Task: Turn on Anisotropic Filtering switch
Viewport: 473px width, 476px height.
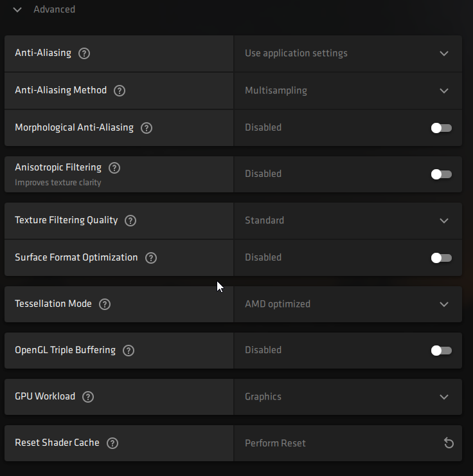Action: click(x=442, y=174)
